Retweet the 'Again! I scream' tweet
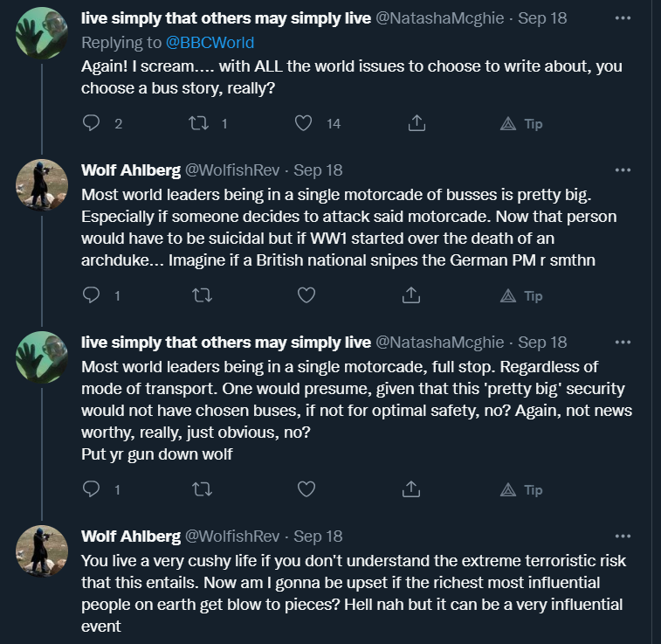Image resolution: width=661 pixels, height=644 pixels. tap(199, 123)
